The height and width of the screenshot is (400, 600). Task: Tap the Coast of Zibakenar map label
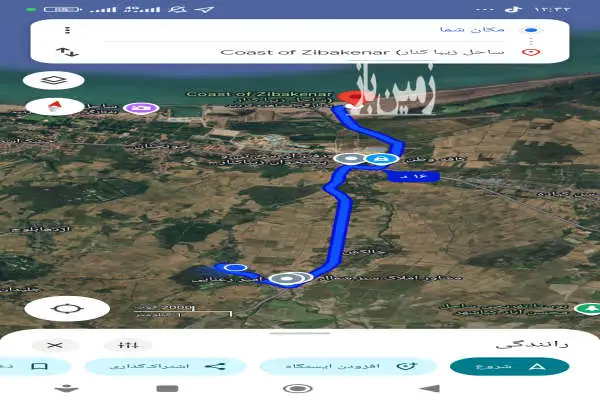click(x=259, y=94)
